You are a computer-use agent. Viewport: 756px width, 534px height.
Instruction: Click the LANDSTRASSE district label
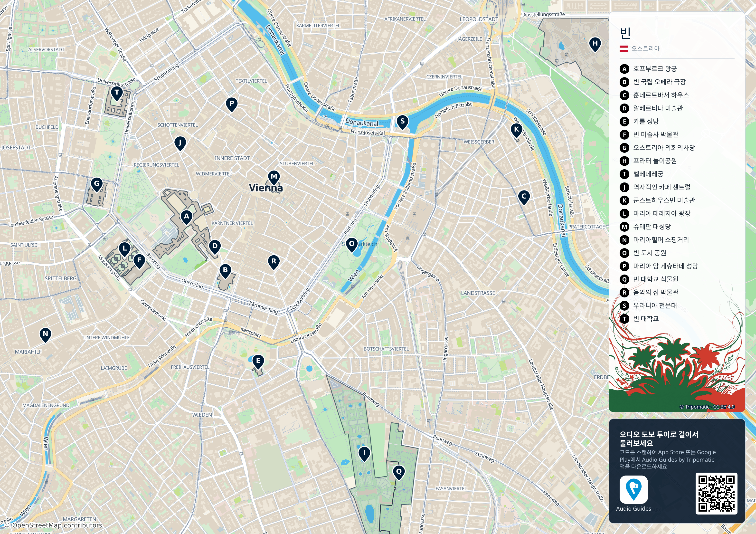478,293
